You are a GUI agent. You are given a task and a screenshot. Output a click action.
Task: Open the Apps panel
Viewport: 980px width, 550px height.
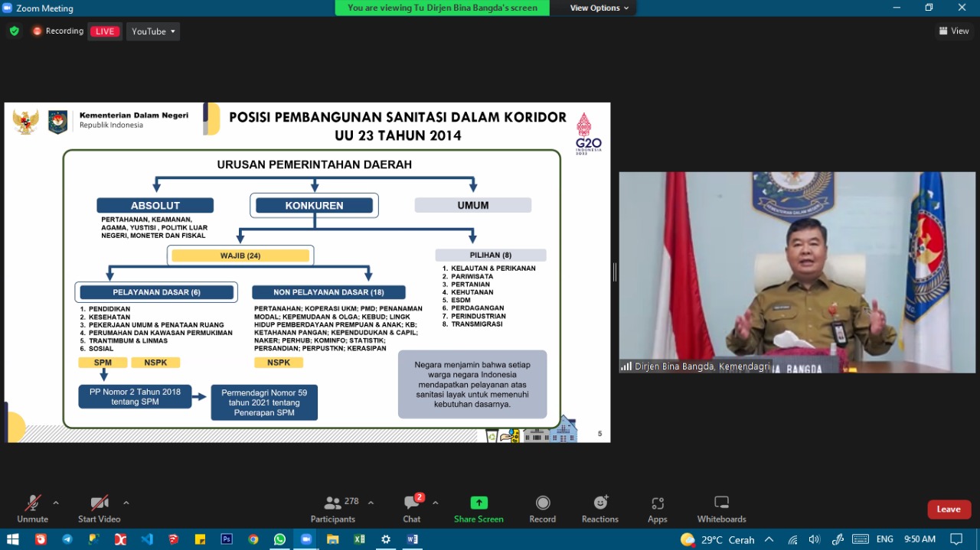point(657,503)
